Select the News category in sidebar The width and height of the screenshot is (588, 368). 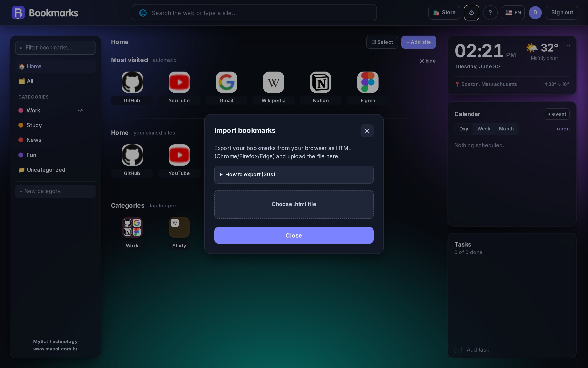(55, 140)
